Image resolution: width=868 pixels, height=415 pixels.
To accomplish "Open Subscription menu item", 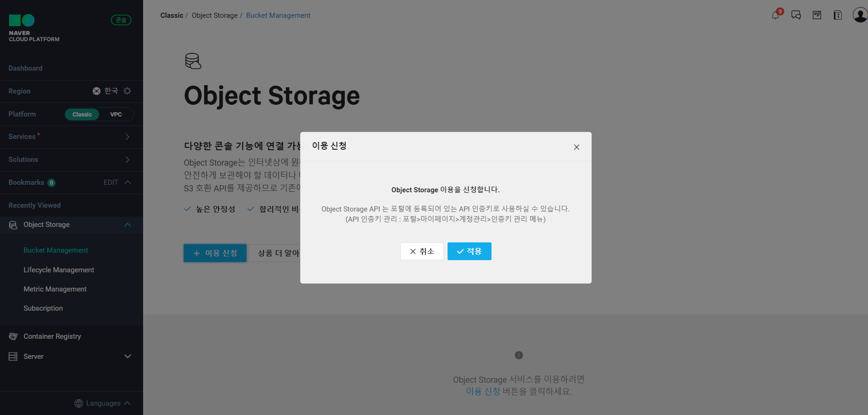I will pos(43,308).
